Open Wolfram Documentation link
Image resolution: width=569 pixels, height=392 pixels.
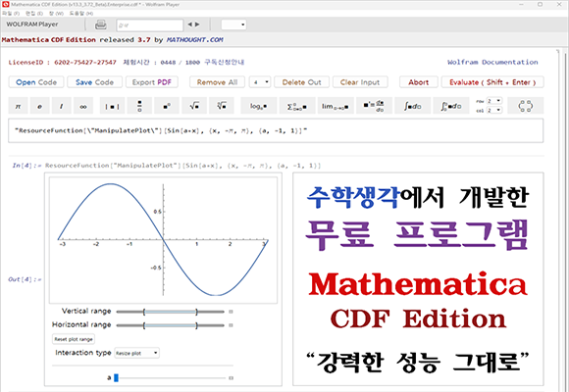pyautogui.click(x=492, y=62)
